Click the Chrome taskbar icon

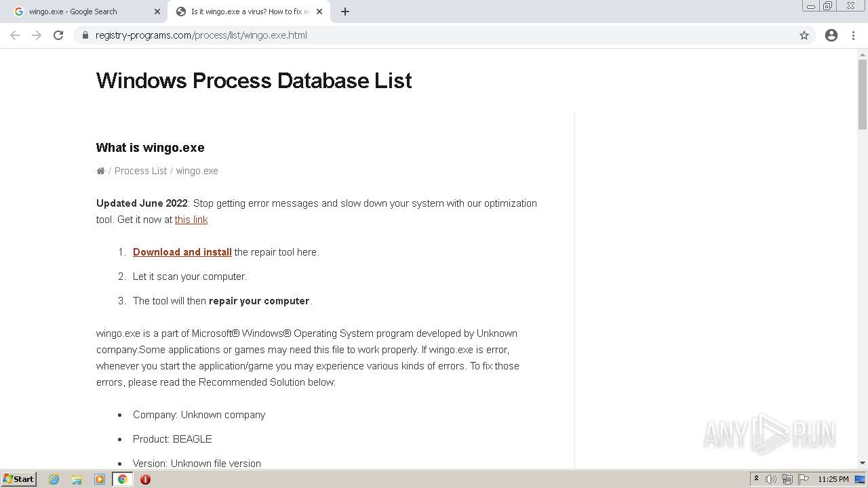point(123,479)
